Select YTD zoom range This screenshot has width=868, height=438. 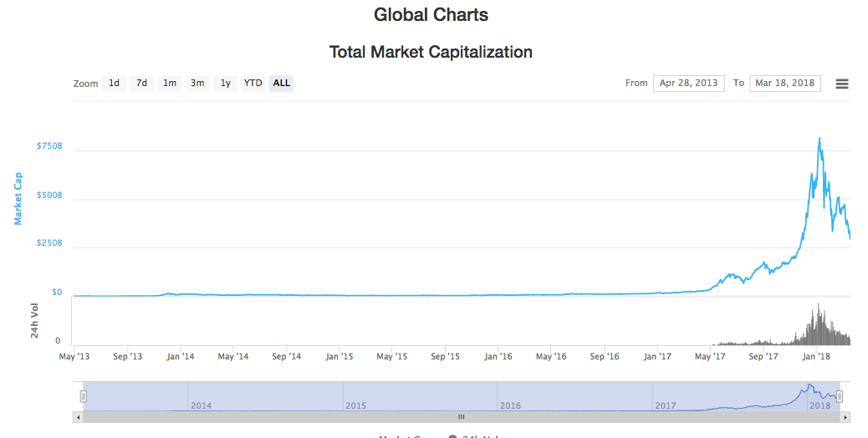pyautogui.click(x=253, y=83)
